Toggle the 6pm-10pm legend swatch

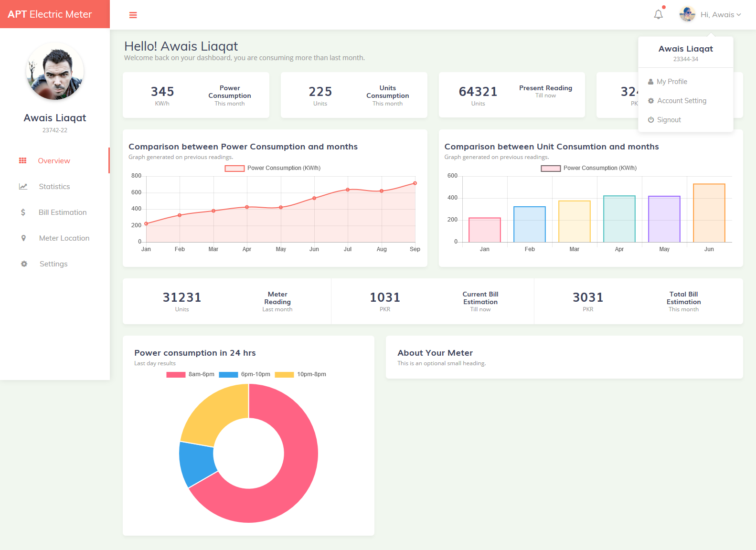(228, 374)
